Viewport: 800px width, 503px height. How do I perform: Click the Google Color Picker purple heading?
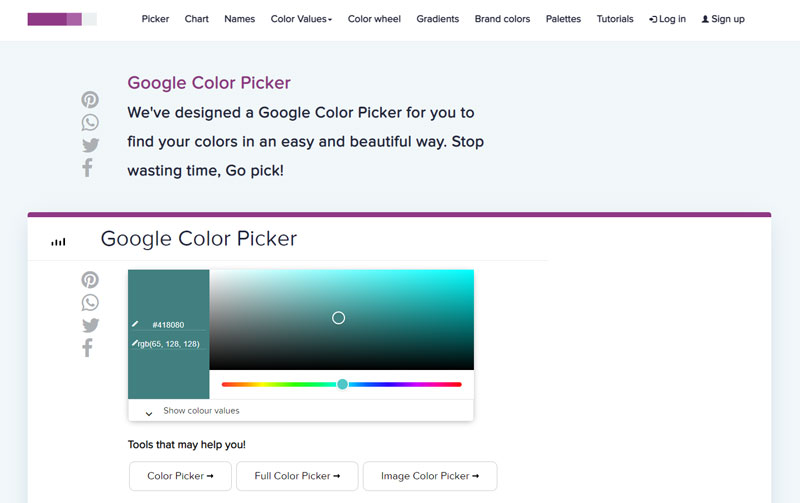pos(209,83)
